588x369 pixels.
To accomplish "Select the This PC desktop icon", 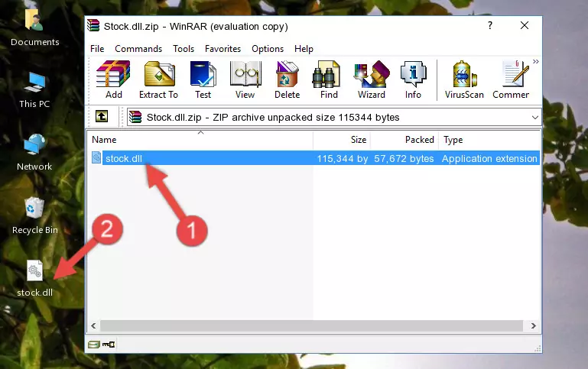I will (34, 90).
